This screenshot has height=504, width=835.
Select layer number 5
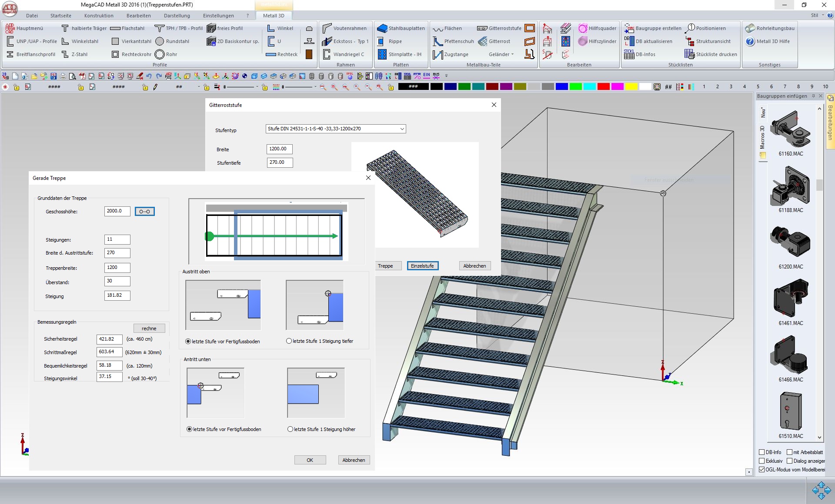click(x=758, y=87)
